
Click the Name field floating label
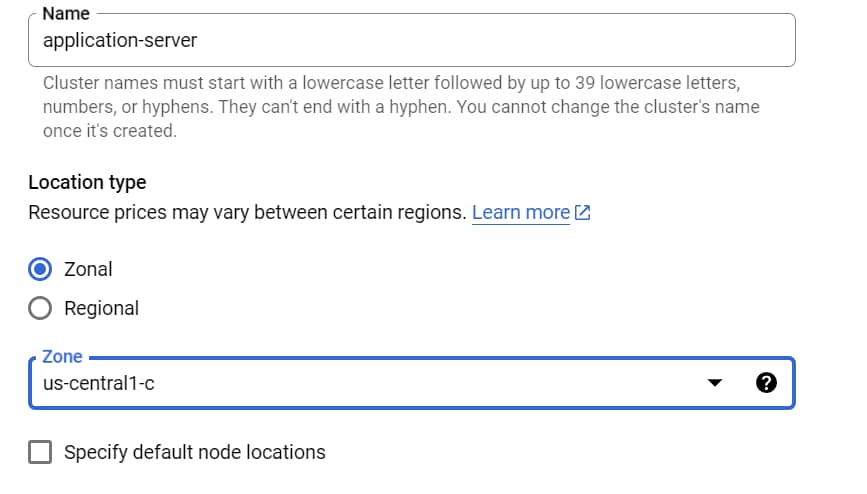tap(66, 13)
